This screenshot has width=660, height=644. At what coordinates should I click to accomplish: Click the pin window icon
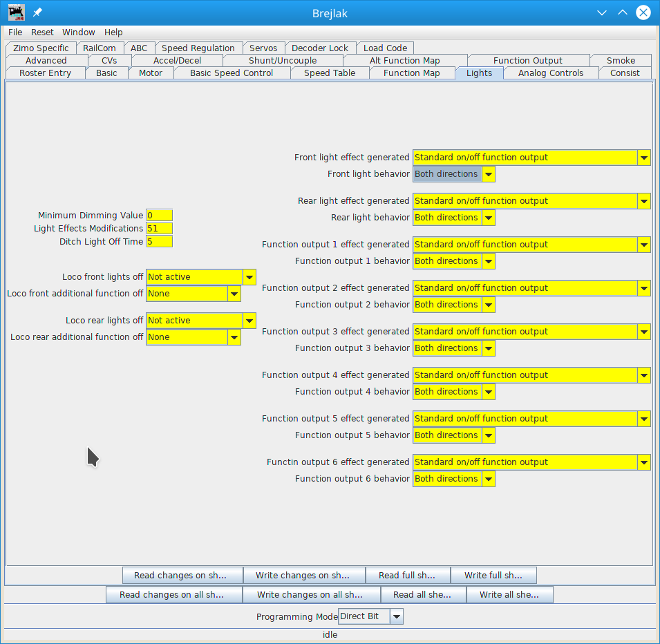coord(38,13)
